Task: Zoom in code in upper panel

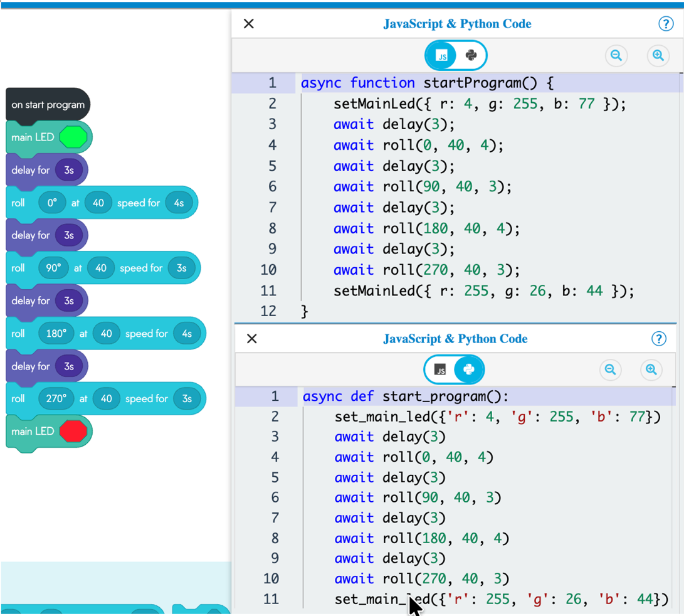Action: click(x=658, y=55)
